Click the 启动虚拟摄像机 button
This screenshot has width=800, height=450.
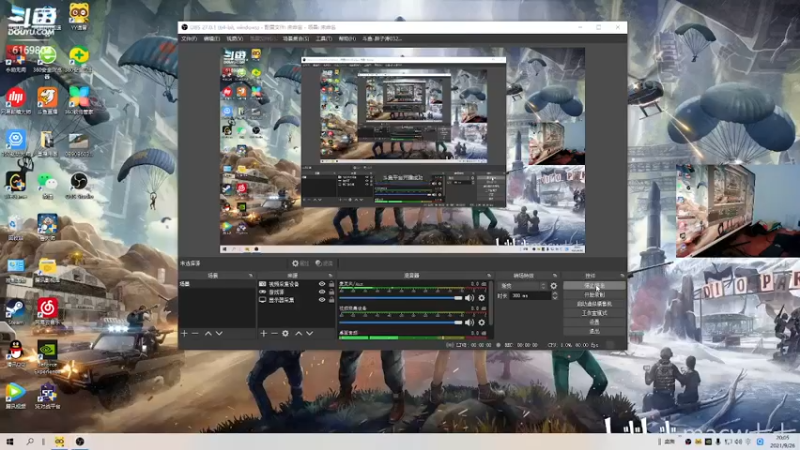tap(594, 304)
